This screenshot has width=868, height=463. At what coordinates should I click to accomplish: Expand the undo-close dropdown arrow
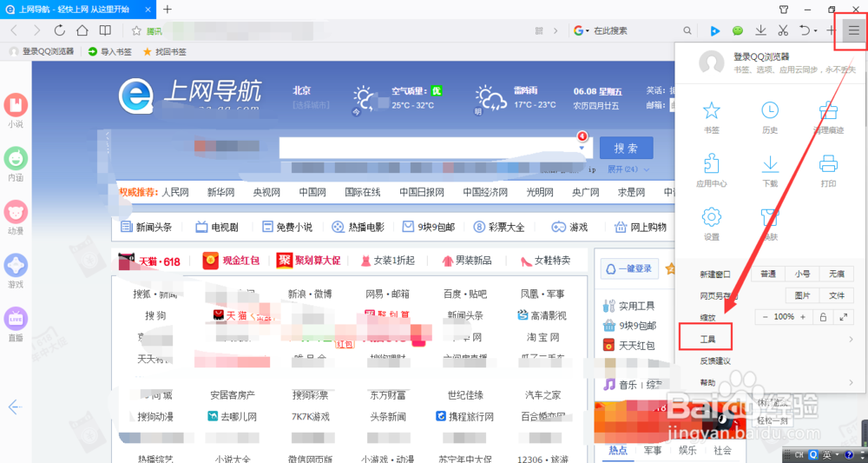pos(815,31)
